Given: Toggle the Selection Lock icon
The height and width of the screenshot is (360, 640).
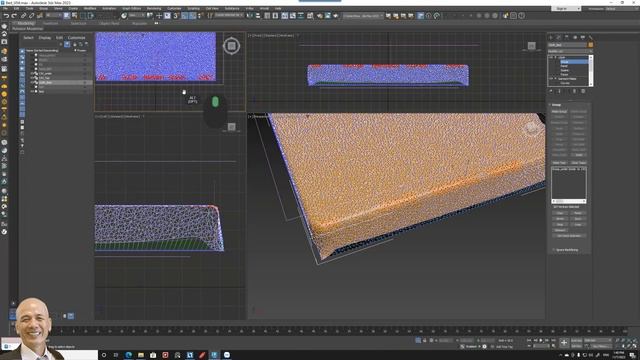Looking at the screenshot, I should (x=424, y=340).
